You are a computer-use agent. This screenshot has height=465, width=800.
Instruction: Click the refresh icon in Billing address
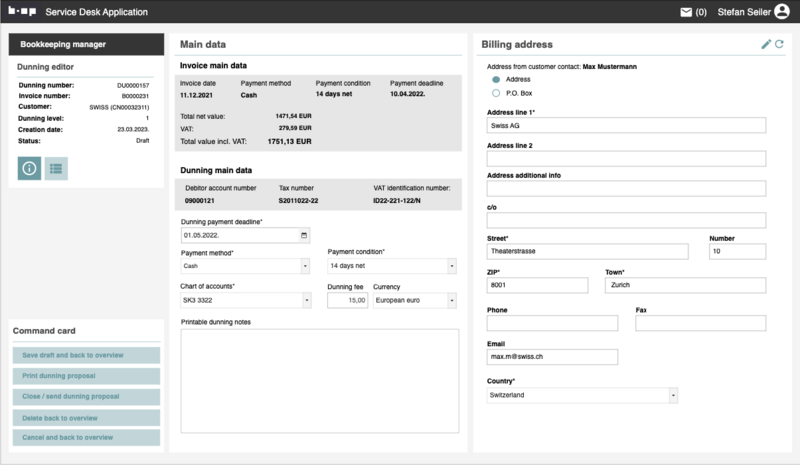tap(779, 44)
